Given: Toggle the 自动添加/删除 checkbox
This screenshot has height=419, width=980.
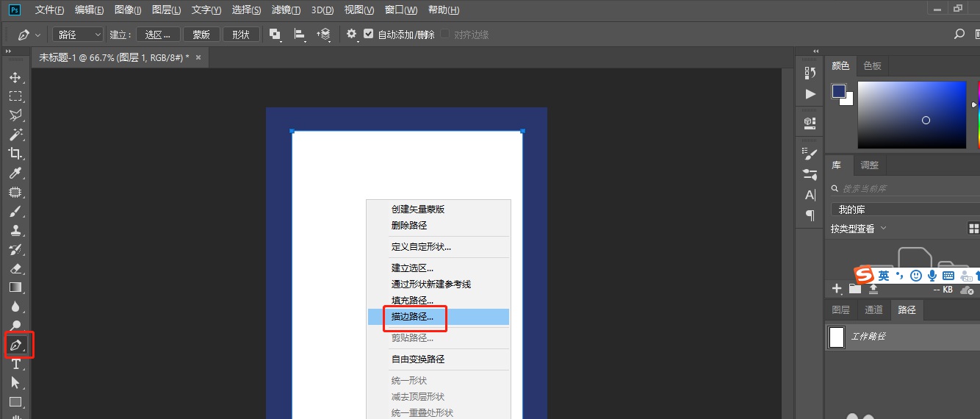Looking at the screenshot, I should 369,34.
